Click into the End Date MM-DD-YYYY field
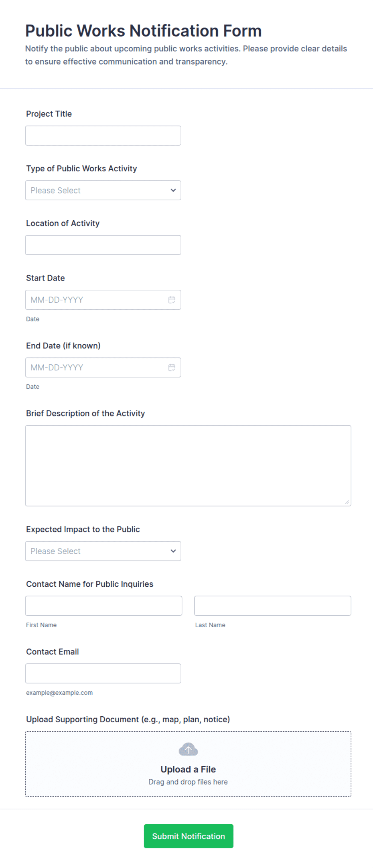 [96, 367]
